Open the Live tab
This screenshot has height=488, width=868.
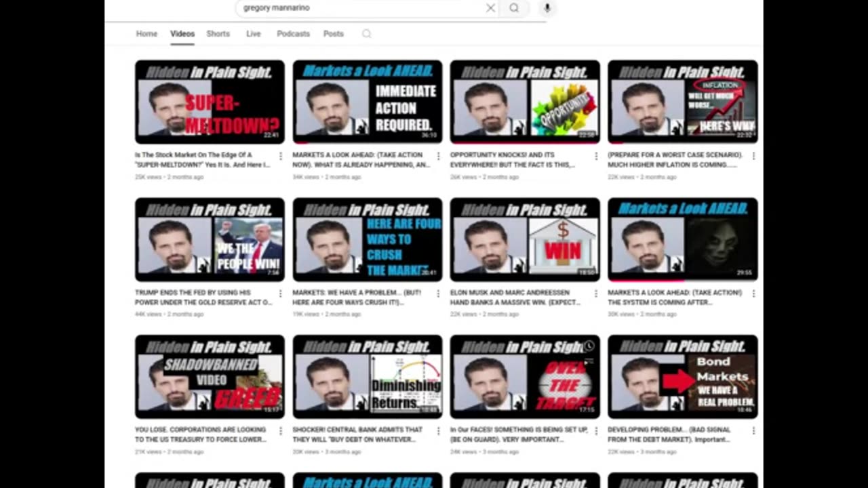(x=254, y=34)
